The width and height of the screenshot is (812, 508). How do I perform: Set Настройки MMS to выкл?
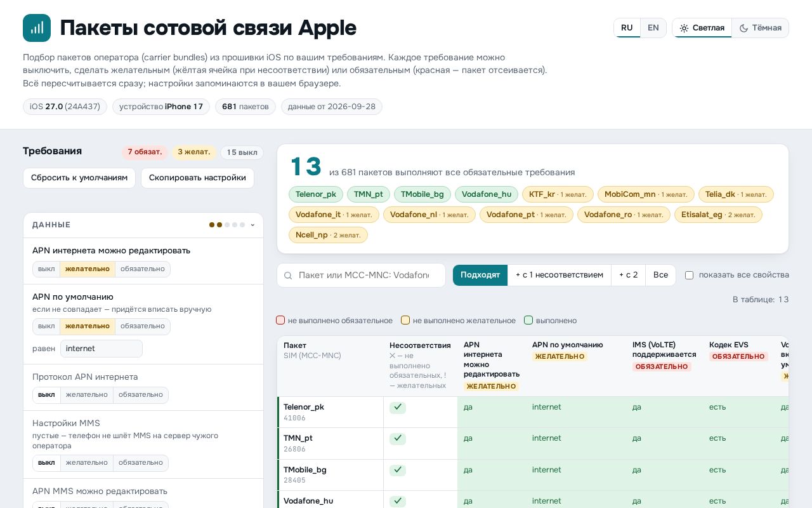(x=46, y=463)
